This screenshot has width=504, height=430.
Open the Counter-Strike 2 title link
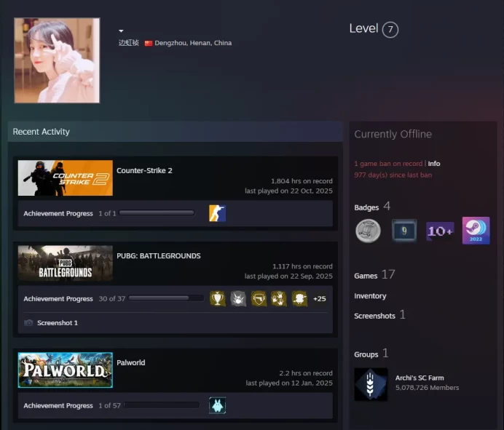pos(144,170)
